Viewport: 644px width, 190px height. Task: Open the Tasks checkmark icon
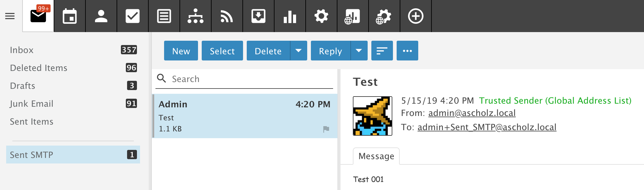click(133, 16)
